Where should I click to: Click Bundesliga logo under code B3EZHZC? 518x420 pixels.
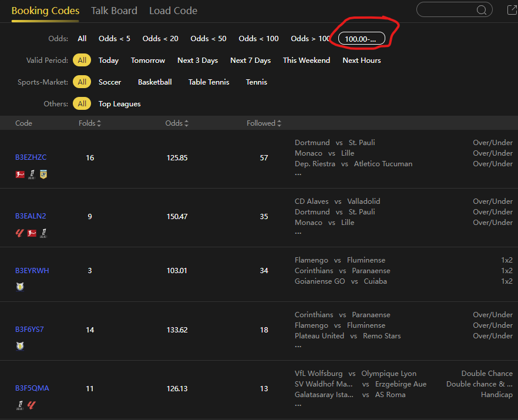[20, 174]
